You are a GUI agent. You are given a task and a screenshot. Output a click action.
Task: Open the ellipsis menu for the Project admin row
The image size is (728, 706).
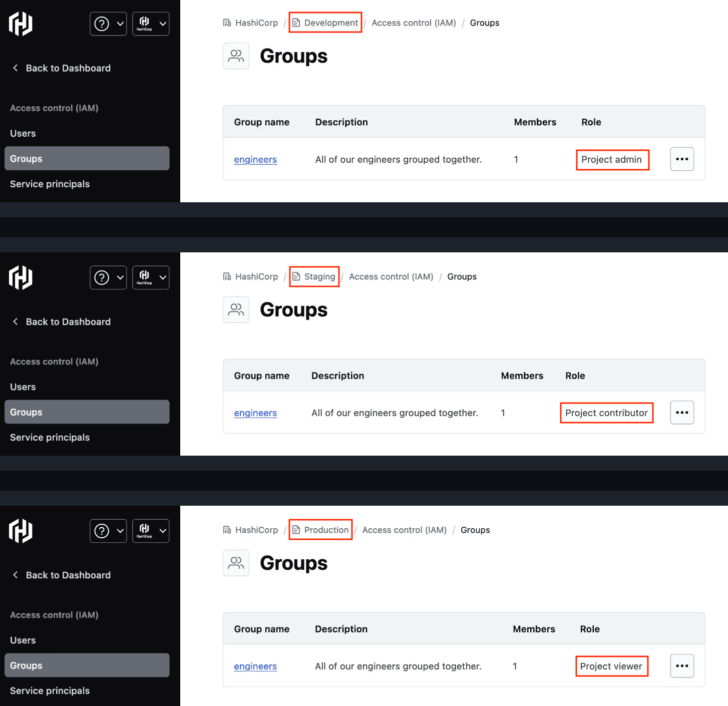tap(681, 159)
